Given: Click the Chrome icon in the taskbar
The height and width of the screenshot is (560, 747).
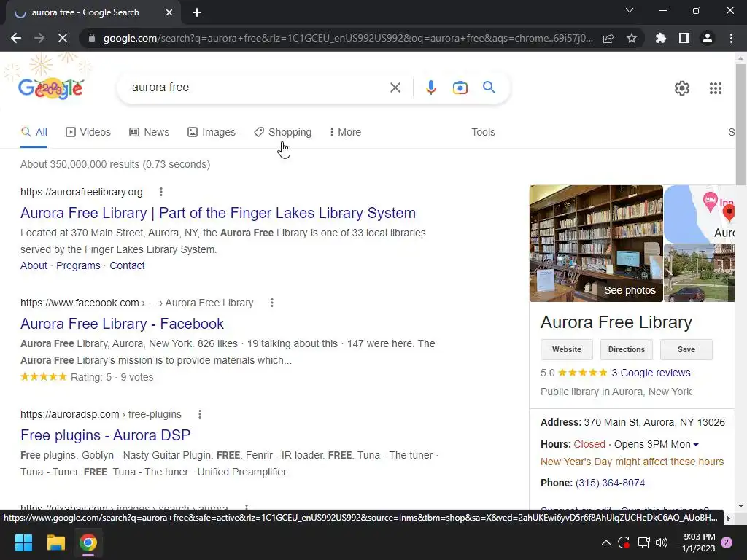Looking at the screenshot, I should click(88, 542).
